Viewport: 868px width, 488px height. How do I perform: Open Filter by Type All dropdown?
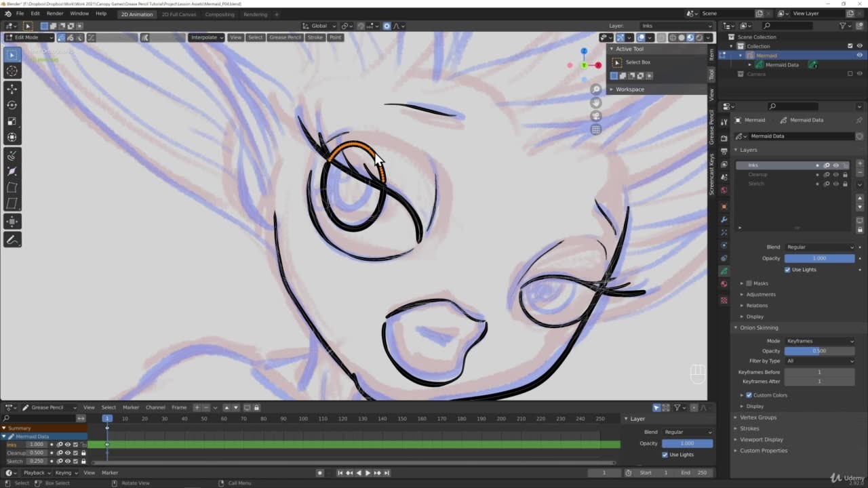820,361
